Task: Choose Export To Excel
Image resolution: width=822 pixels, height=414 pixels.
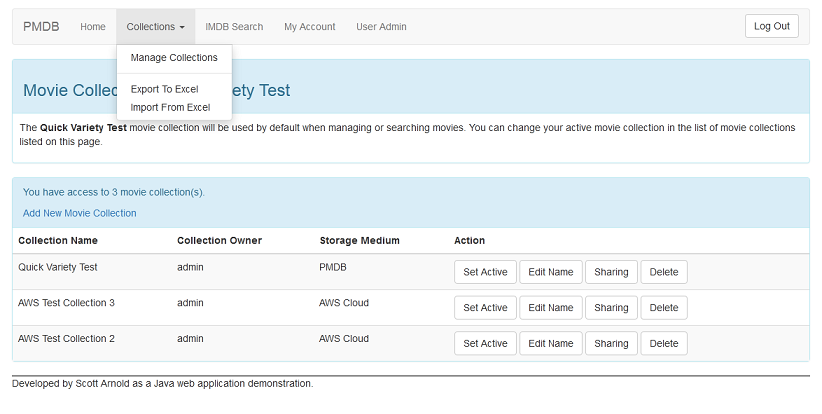Action: click(x=165, y=90)
